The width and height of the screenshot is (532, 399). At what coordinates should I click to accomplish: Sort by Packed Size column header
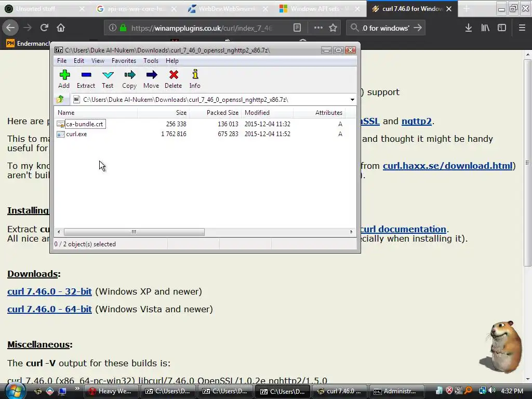click(x=215, y=113)
